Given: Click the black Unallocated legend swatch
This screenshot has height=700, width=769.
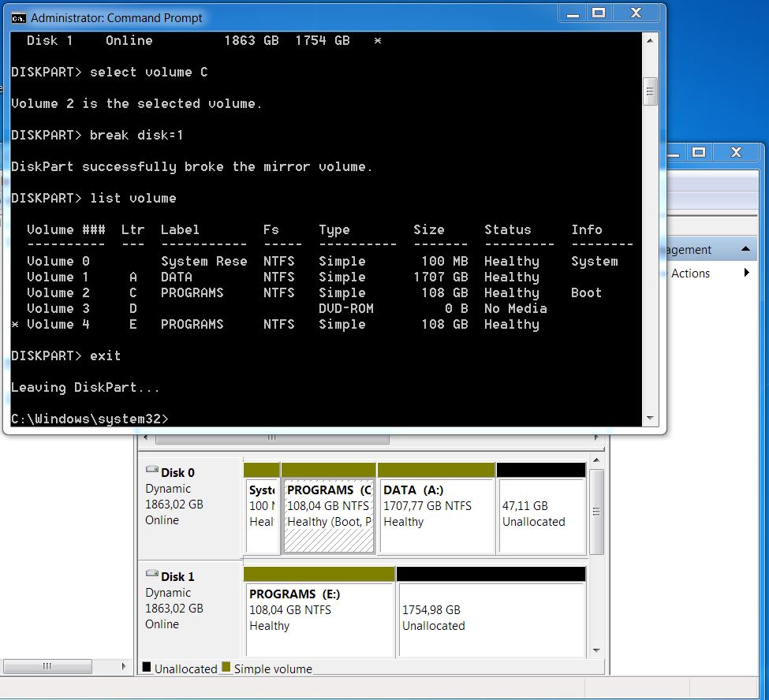Looking at the screenshot, I should point(147,668).
